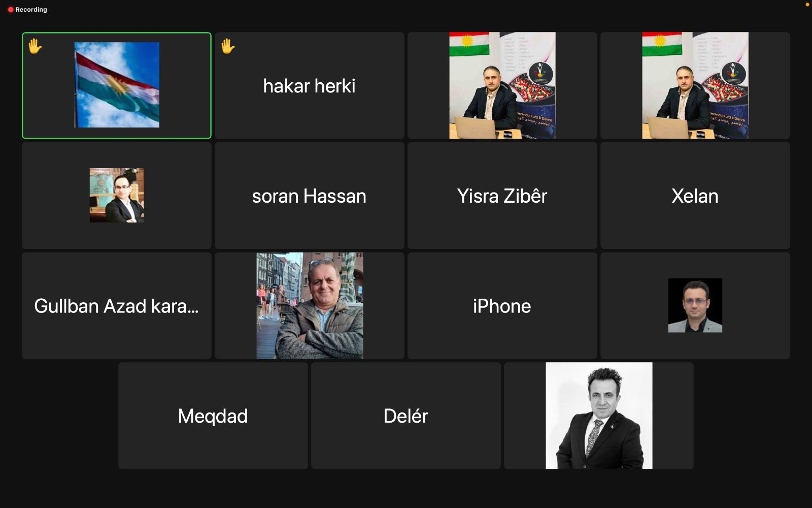Select the soran Hassan participant tile
The width and height of the screenshot is (812, 508).
310,196
